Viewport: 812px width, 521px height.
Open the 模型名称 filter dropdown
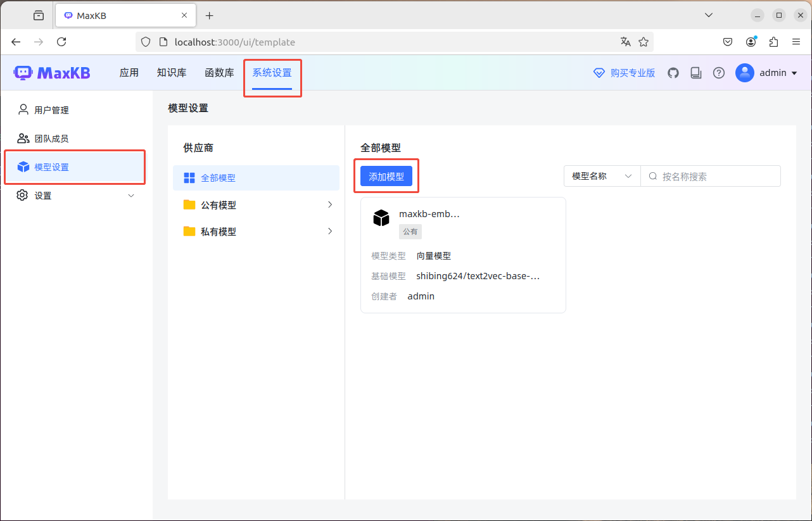click(x=600, y=176)
